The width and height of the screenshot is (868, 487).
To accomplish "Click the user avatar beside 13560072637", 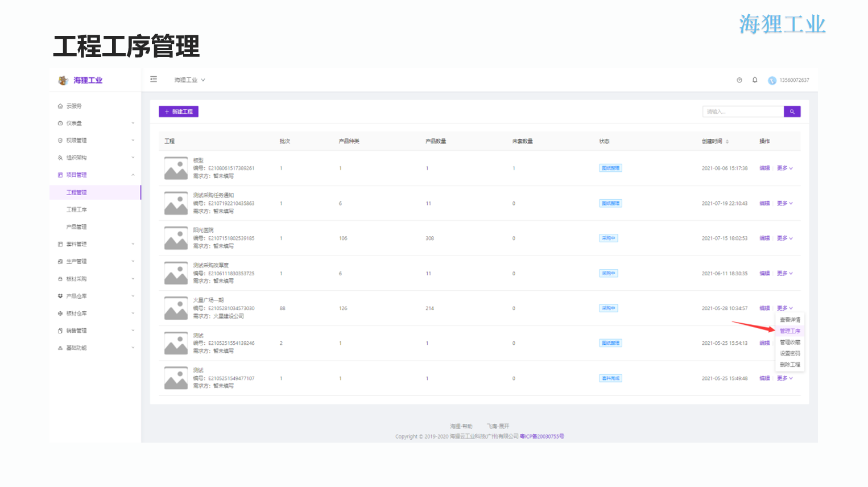I will (772, 80).
